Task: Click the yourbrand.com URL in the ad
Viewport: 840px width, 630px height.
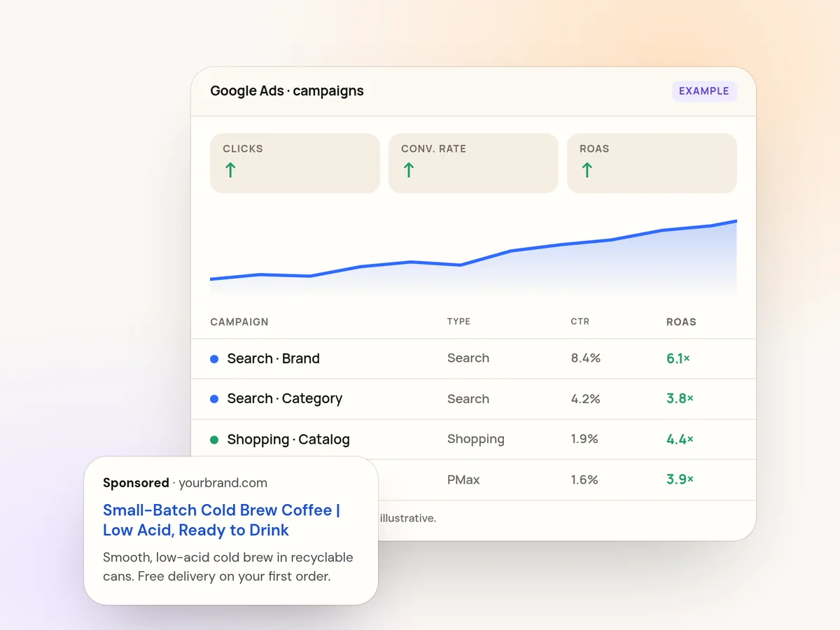Action: pos(223,483)
